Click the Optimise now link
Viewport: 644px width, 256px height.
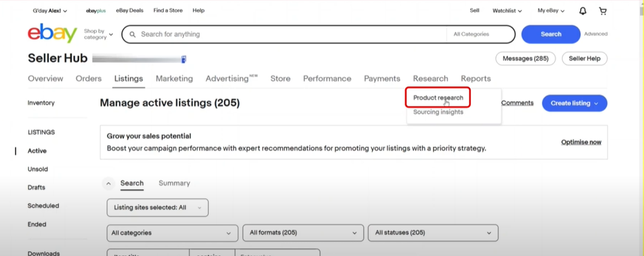(581, 142)
